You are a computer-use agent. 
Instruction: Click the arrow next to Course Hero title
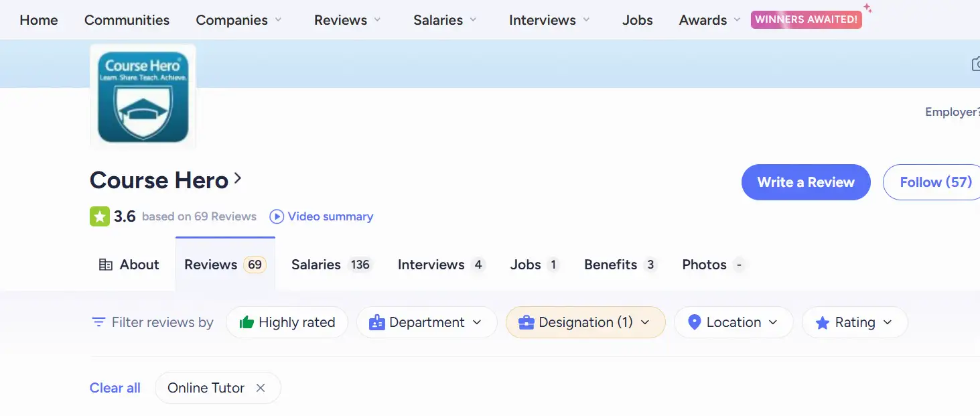point(238,179)
